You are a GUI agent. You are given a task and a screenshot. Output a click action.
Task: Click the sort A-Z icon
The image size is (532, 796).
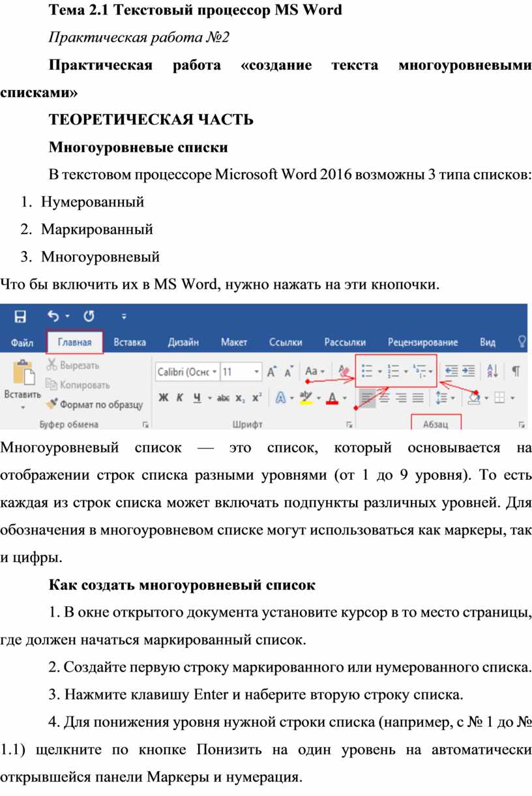pyautogui.click(x=492, y=372)
